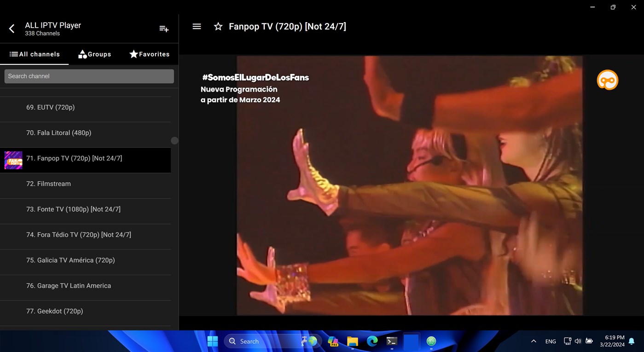Open the Windows Start menu
This screenshot has height=352, width=644.
point(212,341)
